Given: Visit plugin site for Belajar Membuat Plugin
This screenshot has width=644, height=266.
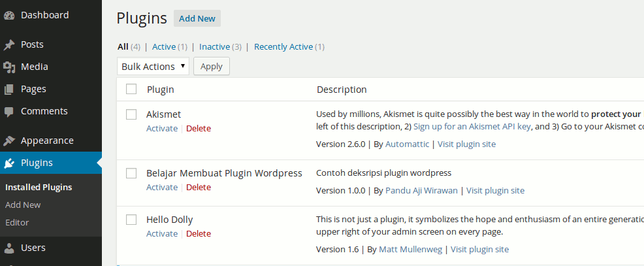Looking at the screenshot, I should point(495,190).
